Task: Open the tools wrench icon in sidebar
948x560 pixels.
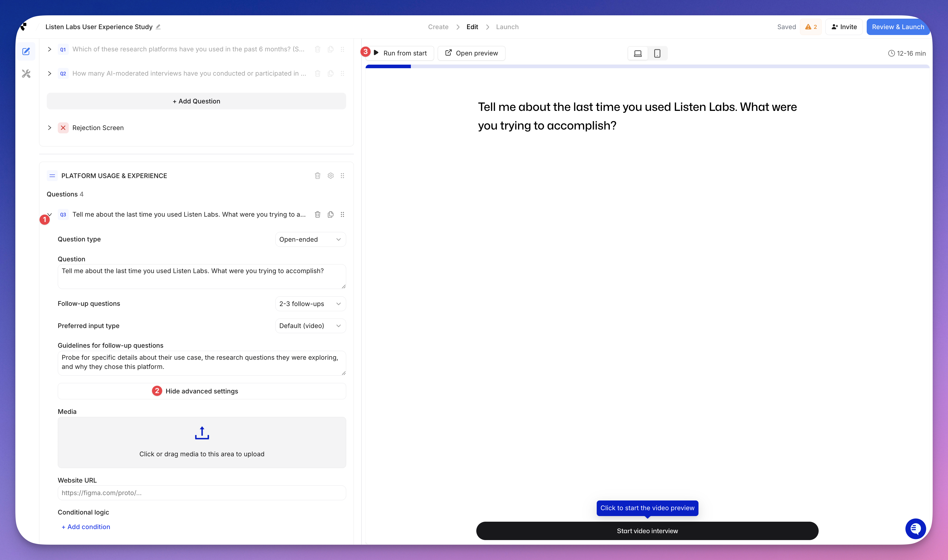Action: pyautogui.click(x=26, y=74)
